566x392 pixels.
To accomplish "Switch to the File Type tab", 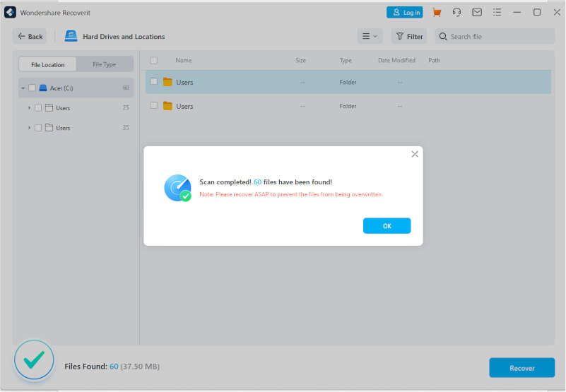I will click(105, 64).
